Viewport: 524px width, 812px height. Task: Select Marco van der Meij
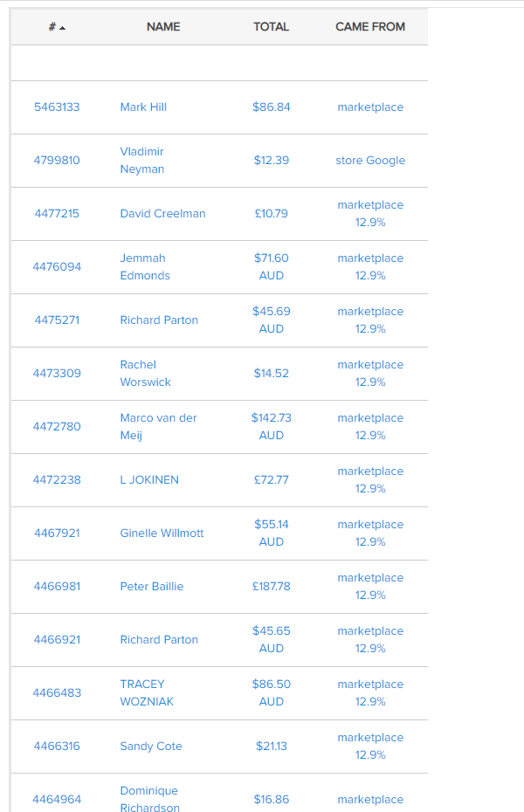158,427
